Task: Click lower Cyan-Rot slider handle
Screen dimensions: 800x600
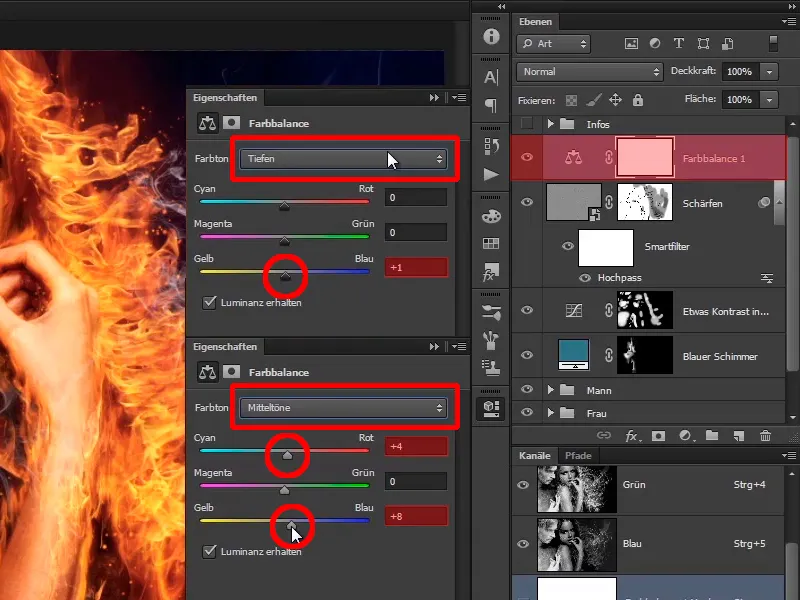Action: pos(287,455)
